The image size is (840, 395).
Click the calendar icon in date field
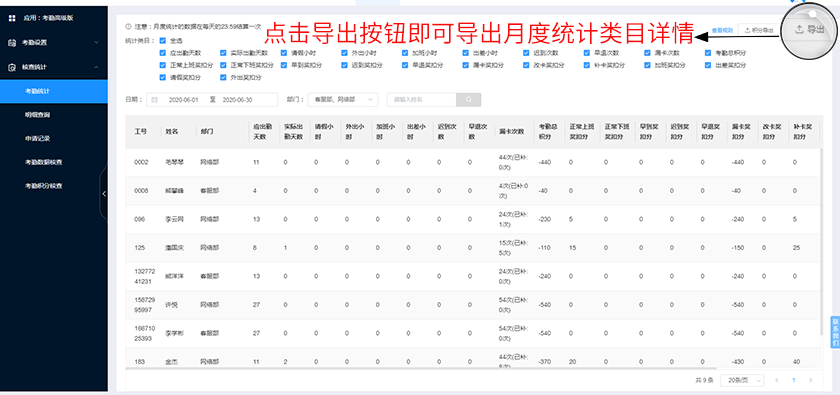point(155,100)
